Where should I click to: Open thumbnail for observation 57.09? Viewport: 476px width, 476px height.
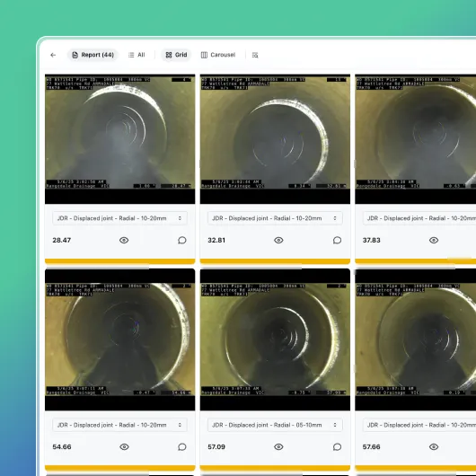tap(275, 339)
